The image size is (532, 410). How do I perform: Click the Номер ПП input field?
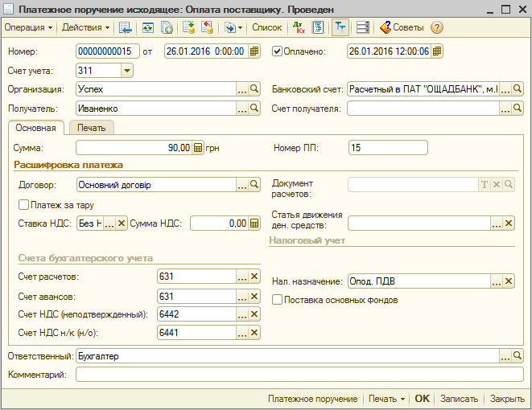point(388,148)
